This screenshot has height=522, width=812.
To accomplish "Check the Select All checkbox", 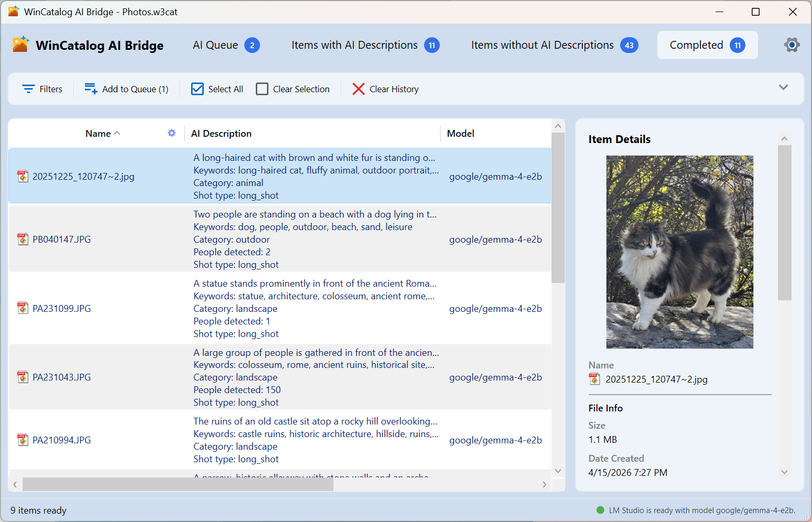I will [x=198, y=89].
